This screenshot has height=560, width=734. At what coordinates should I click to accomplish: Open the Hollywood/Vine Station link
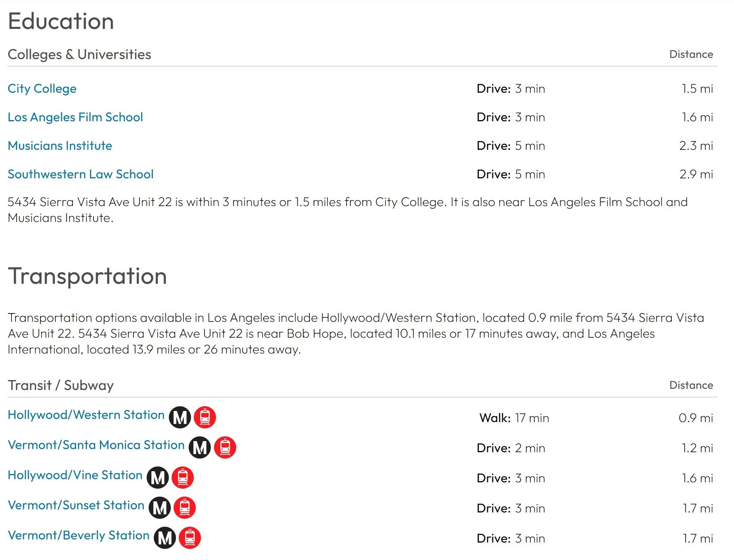pos(75,475)
